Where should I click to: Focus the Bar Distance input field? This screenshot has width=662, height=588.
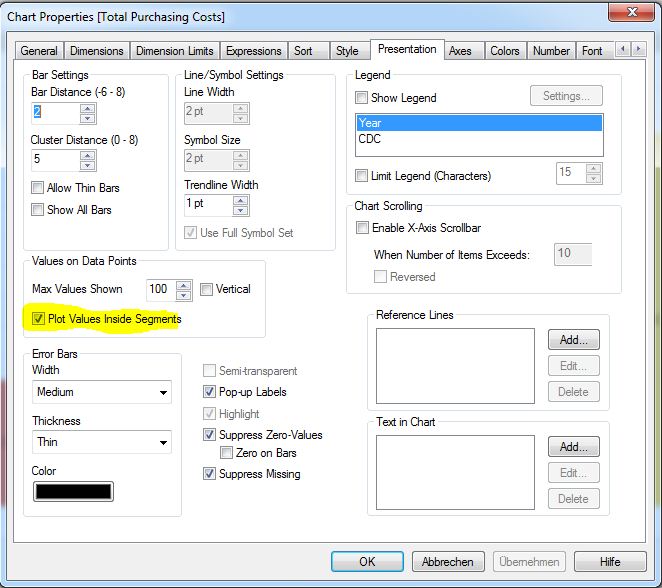click(56, 113)
